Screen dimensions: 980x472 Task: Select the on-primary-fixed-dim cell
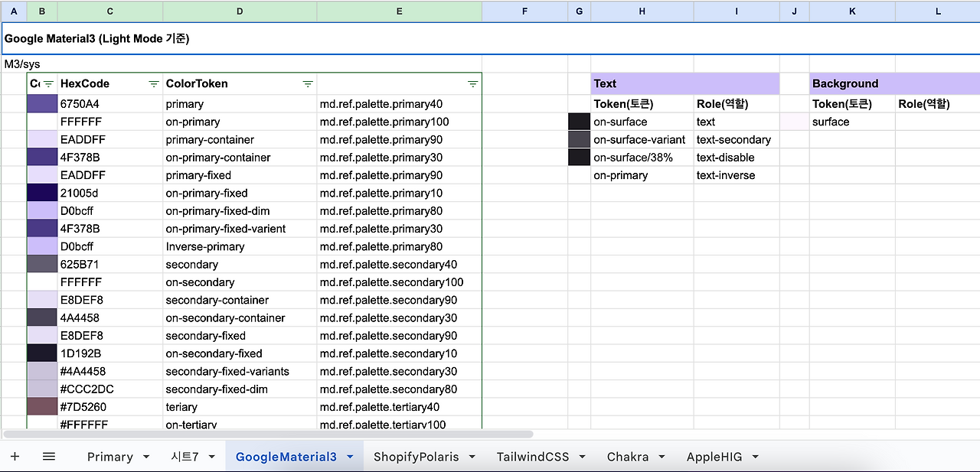coord(240,211)
